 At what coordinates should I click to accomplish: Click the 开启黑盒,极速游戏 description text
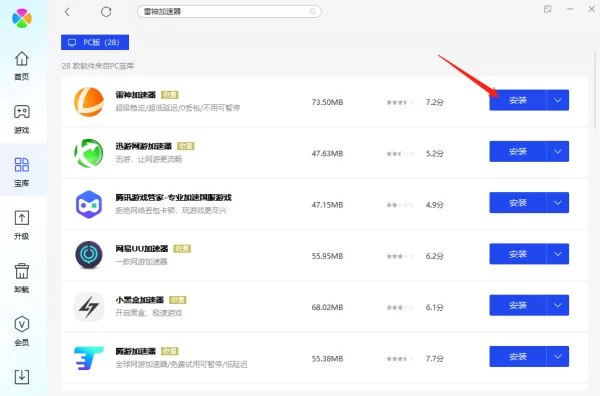(x=149, y=313)
